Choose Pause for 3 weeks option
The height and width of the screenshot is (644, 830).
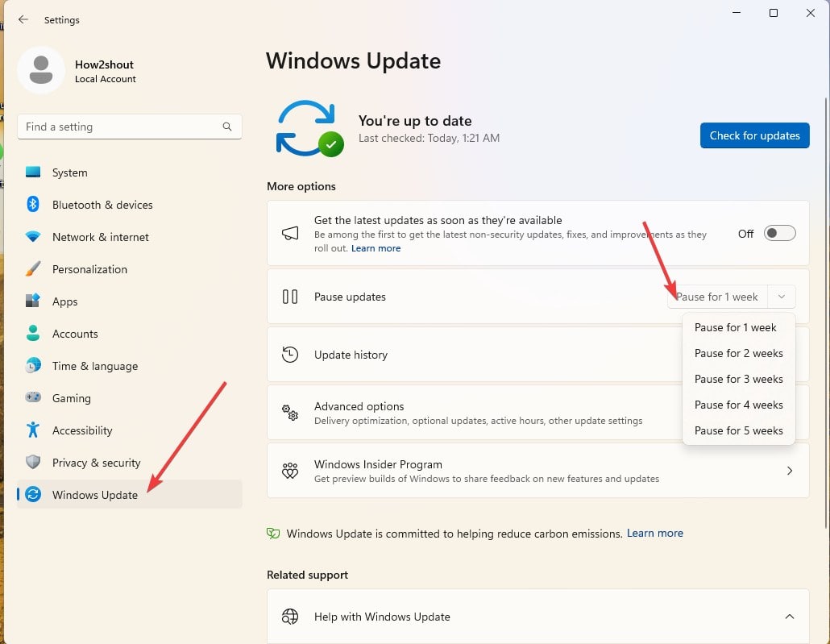[738, 379]
